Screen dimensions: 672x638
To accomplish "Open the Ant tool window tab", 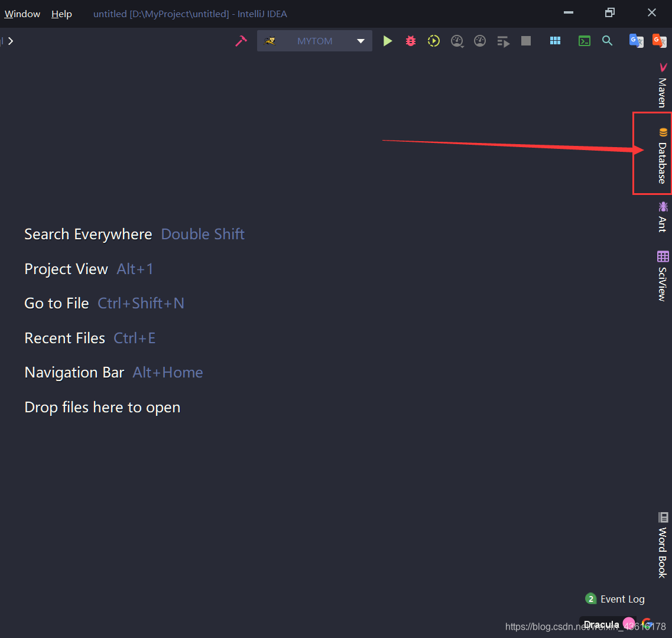I will click(x=663, y=217).
